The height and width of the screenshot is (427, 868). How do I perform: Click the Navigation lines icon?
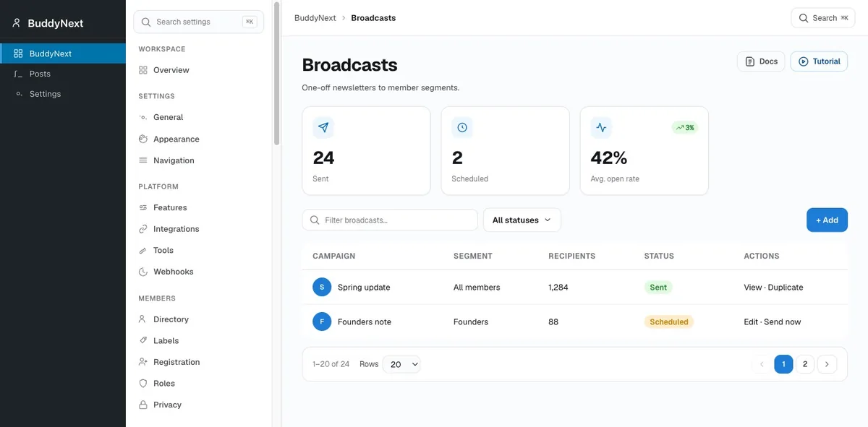coord(143,160)
